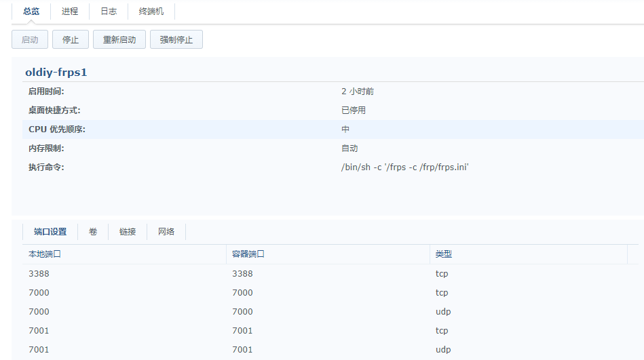Select tcp type in the 3388 row
This screenshot has height=360, width=644.
(442, 274)
